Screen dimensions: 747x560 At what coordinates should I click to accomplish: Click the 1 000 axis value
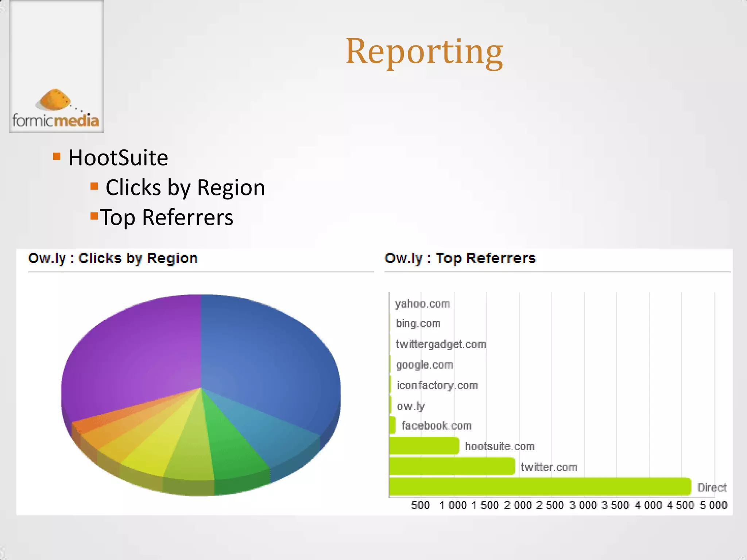(x=453, y=505)
